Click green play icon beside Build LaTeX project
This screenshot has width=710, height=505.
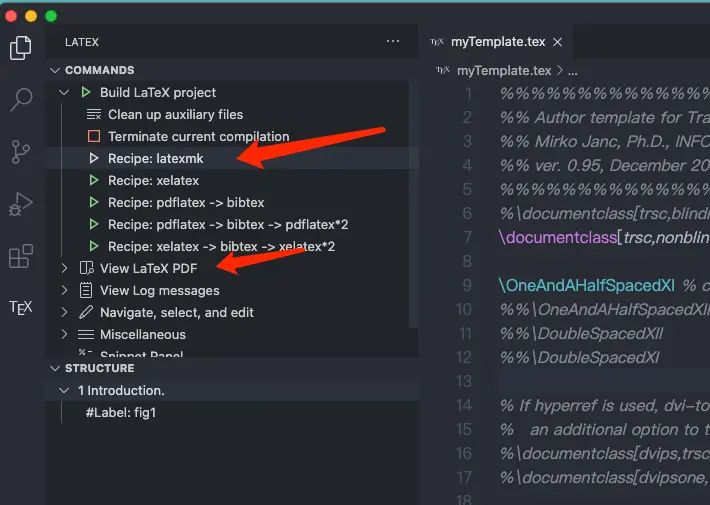(86, 92)
